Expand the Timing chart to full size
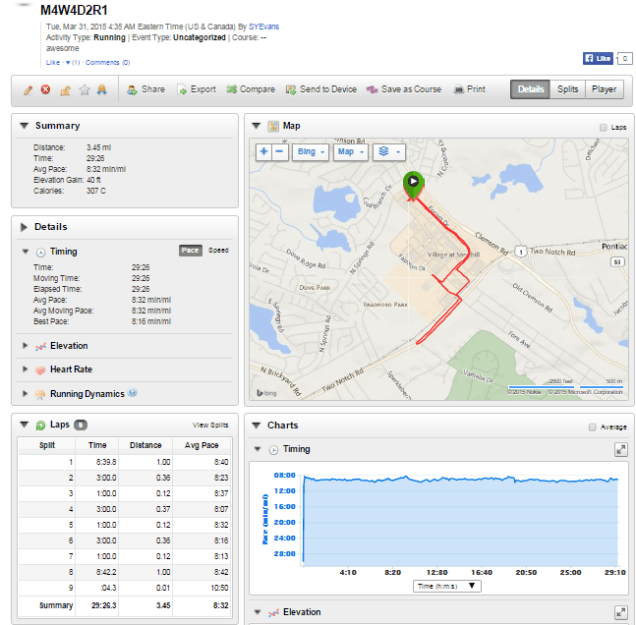The width and height of the screenshot is (636, 625). click(x=620, y=450)
